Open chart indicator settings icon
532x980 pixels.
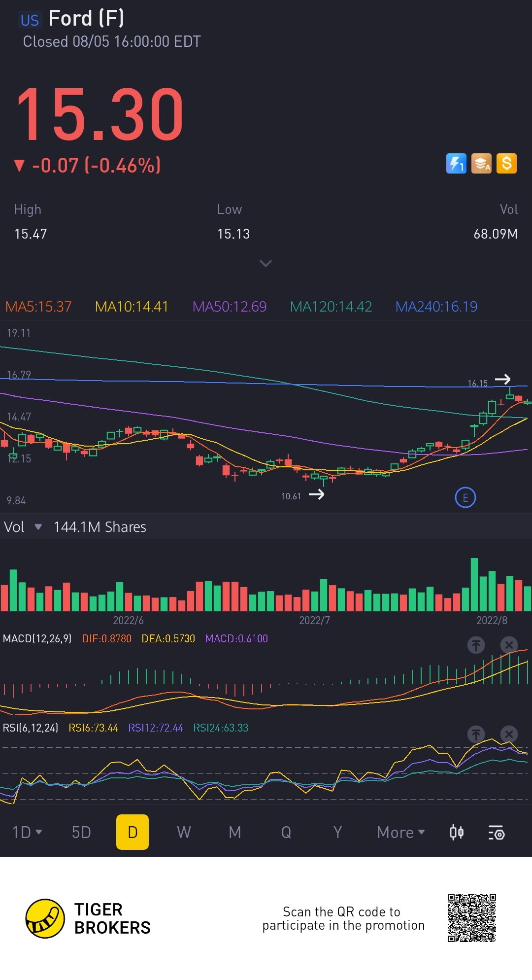pos(497,833)
